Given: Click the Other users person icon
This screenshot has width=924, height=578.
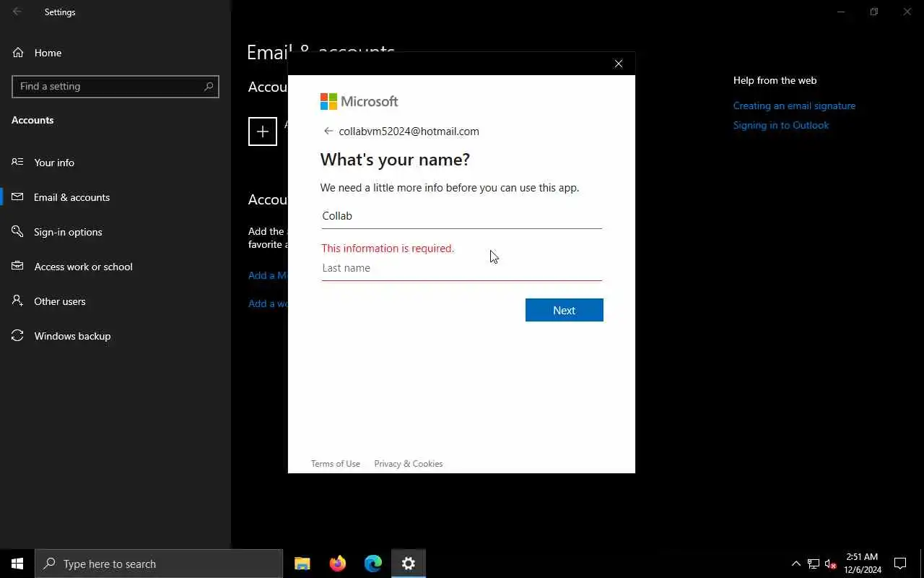Looking at the screenshot, I should point(18,301).
